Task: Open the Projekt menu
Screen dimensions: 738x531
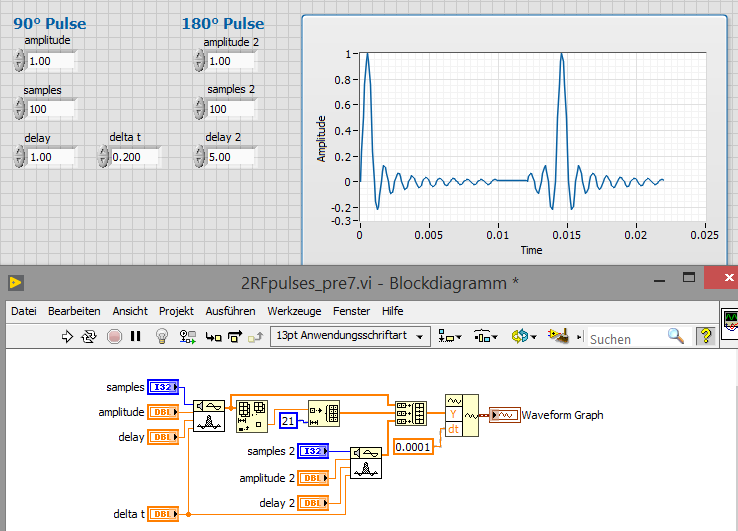Action: point(176,311)
